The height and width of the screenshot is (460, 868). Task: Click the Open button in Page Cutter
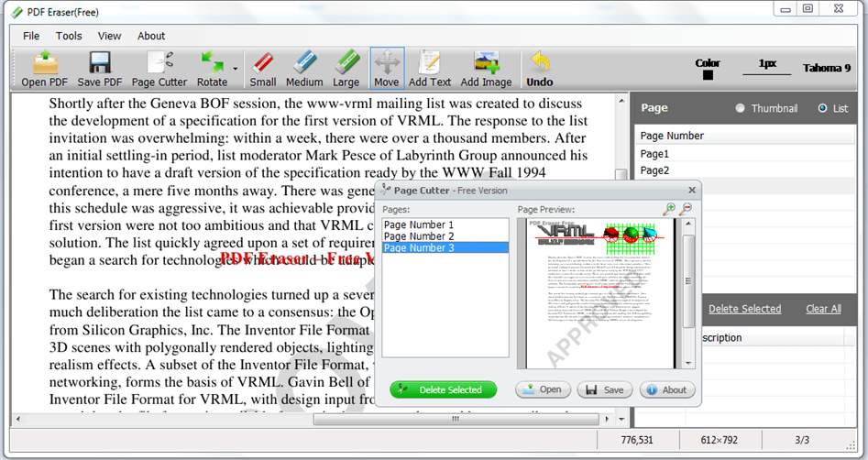pyautogui.click(x=543, y=389)
